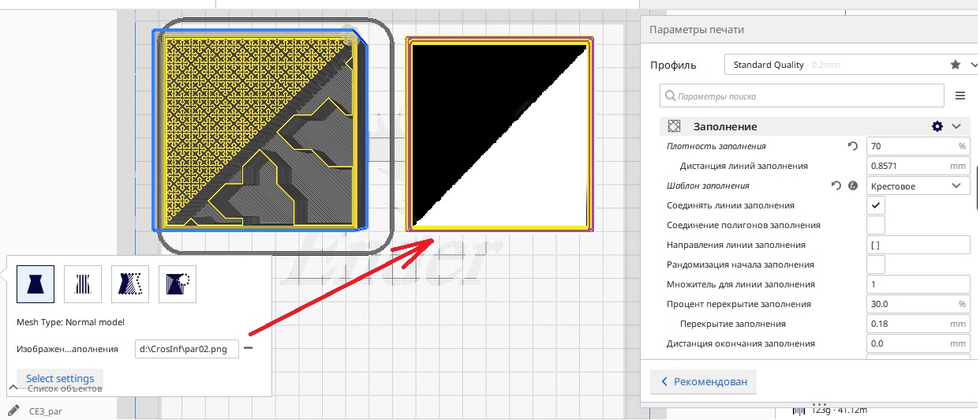The width and height of the screenshot is (980, 420).
Task: Select the sliced cube model with cross infill
Action: [x=261, y=129]
